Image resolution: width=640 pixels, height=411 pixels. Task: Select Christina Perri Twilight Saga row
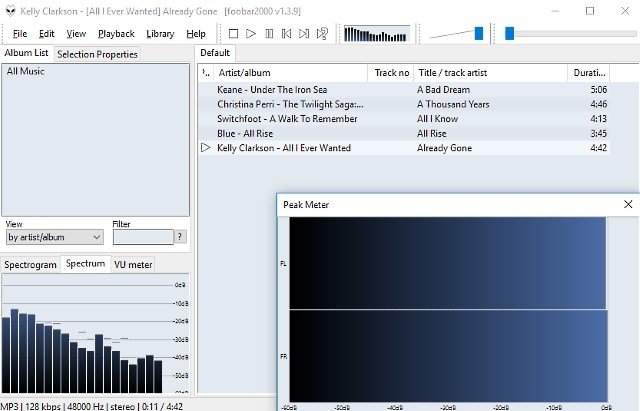[404, 104]
